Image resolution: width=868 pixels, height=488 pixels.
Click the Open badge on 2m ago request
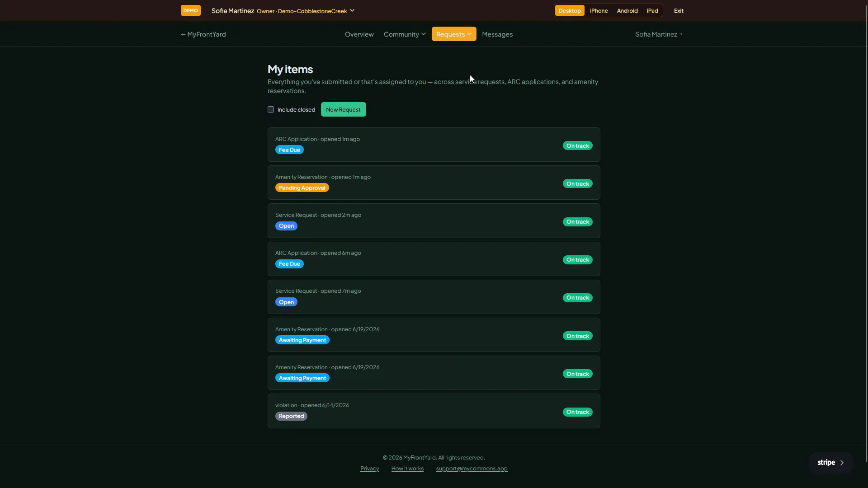click(286, 226)
